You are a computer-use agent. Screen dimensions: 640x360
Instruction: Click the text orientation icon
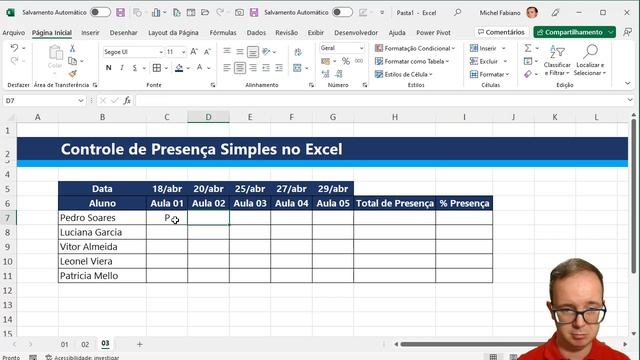tap(267, 51)
